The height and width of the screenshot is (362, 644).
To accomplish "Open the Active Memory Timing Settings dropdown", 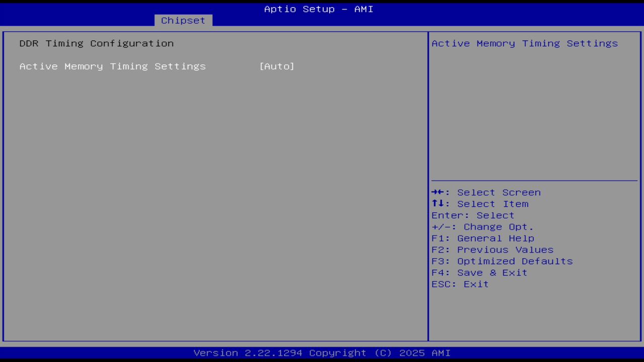I will [277, 66].
